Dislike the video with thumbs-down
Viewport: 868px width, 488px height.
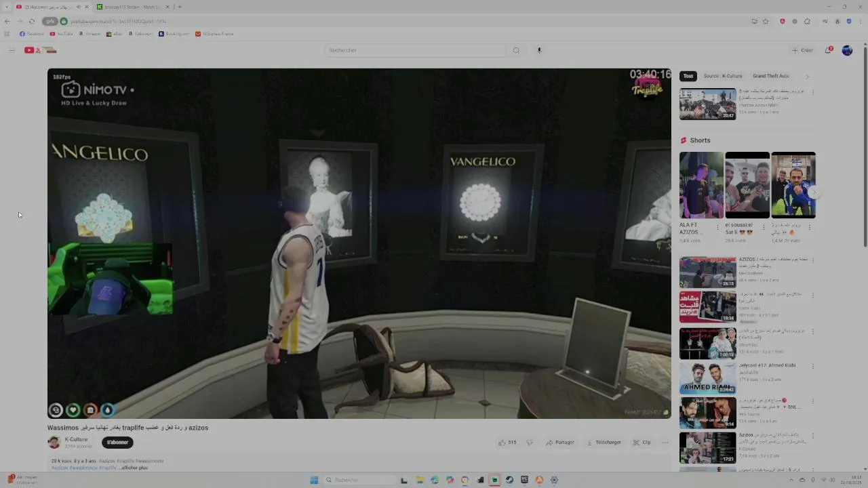pos(530,443)
